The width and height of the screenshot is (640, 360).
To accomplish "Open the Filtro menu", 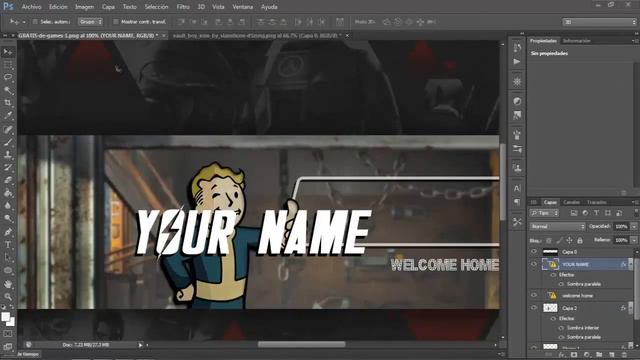I will coord(183,7).
